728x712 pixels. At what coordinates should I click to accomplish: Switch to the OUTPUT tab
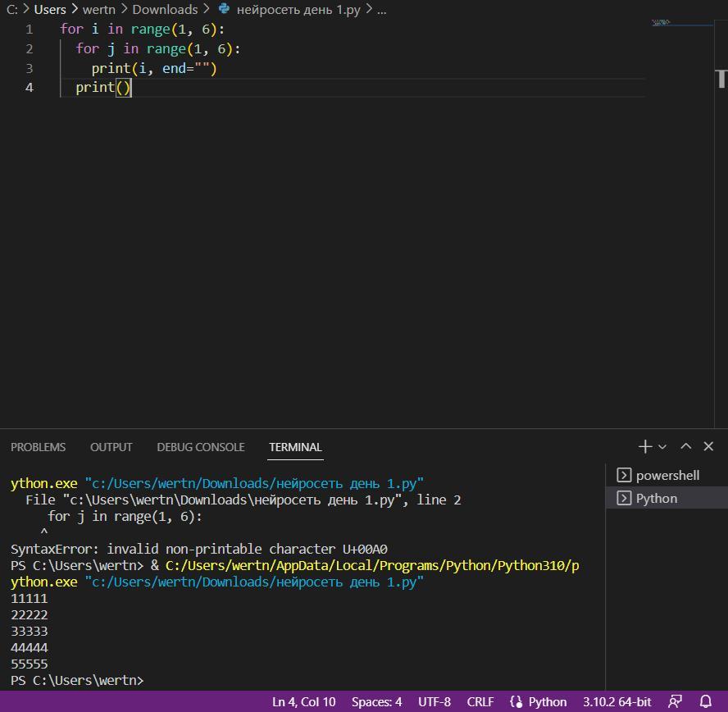(111, 447)
